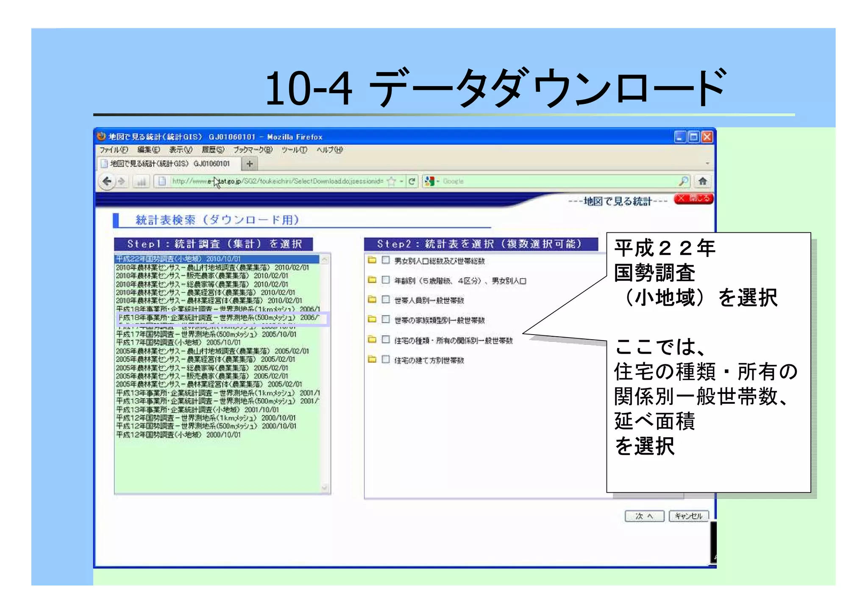
Task: Select 平成22年国勢調査(小地域) 2010/10/01
Action: click(x=217, y=259)
